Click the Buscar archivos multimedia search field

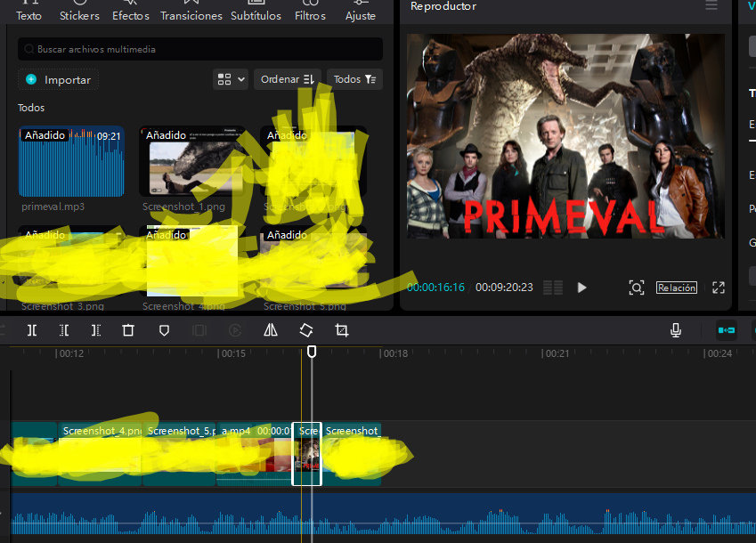(200, 49)
